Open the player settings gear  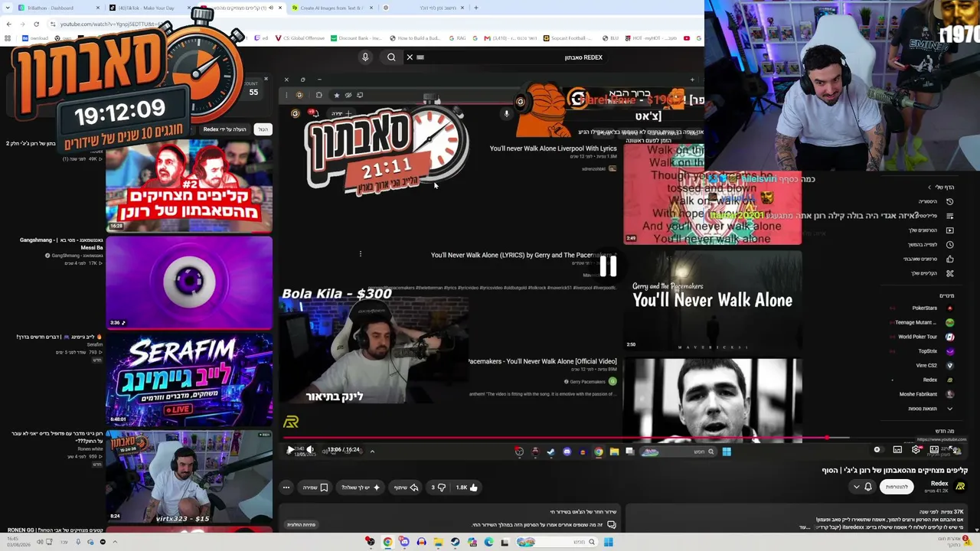(916, 450)
